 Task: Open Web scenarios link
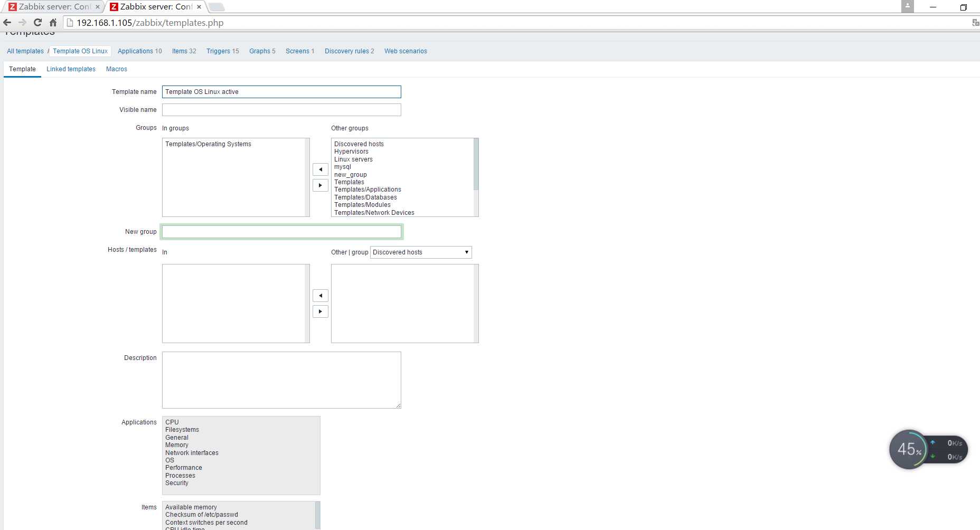pyautogui.click(x=406, y=51)
